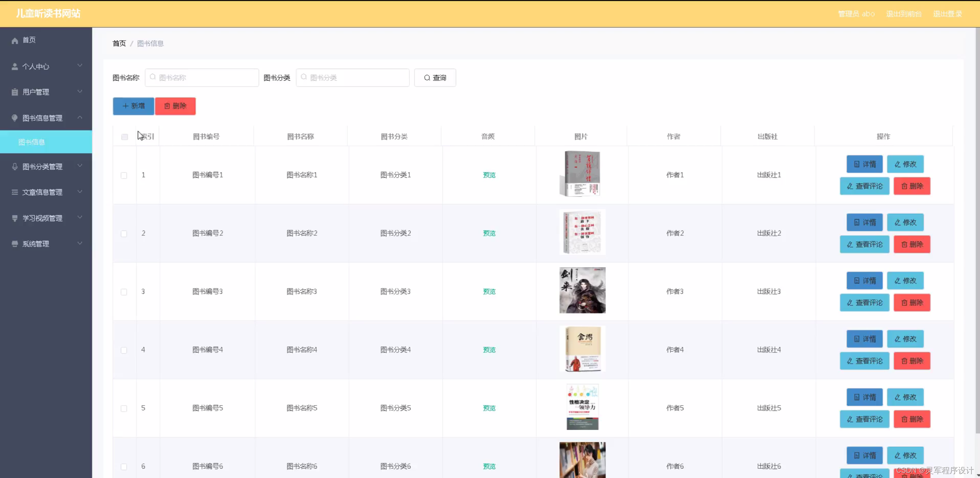
Task: Expand the 系统管理 menu chevron
Action: click(80, 243)
